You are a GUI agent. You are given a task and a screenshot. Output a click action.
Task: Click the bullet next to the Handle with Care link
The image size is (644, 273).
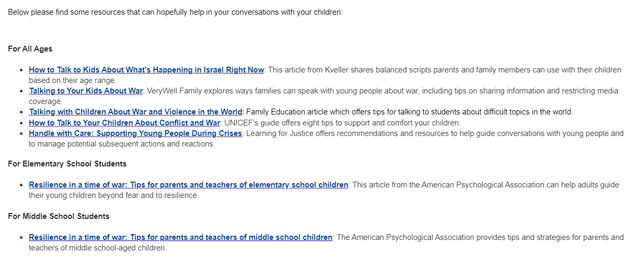point(21,134)
